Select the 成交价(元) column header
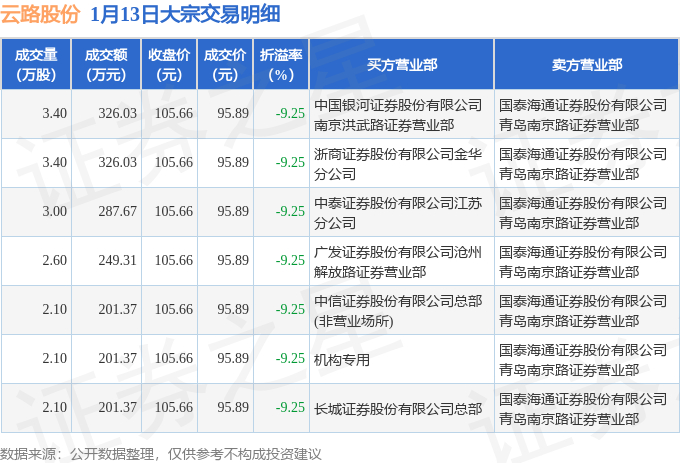 (x=225, y=65)
